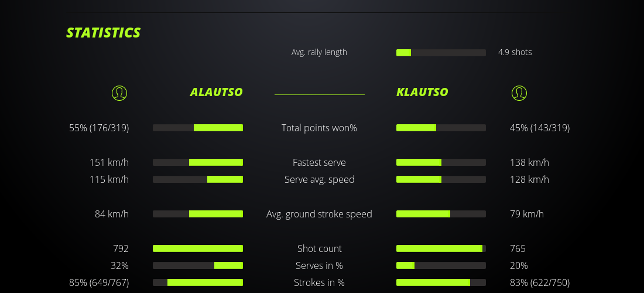
Task: Click the Avg. rally length bar
Action: (x=441, y=53)
